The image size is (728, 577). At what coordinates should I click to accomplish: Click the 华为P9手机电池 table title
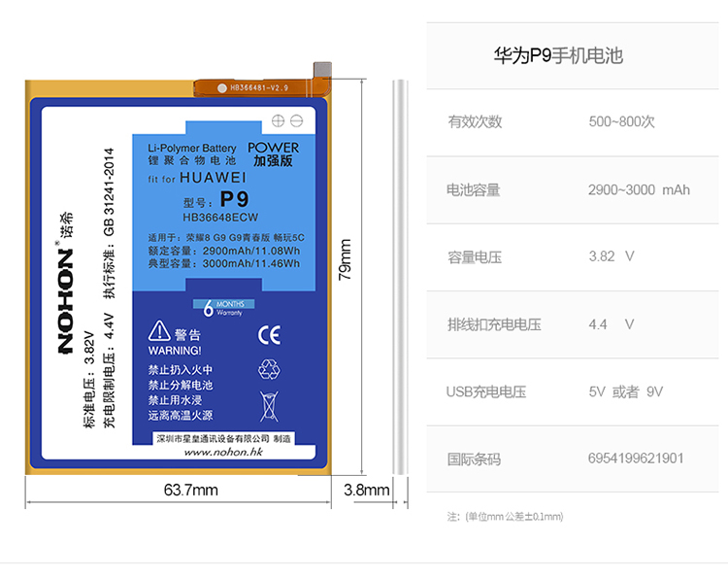click(x=558, y=56)
